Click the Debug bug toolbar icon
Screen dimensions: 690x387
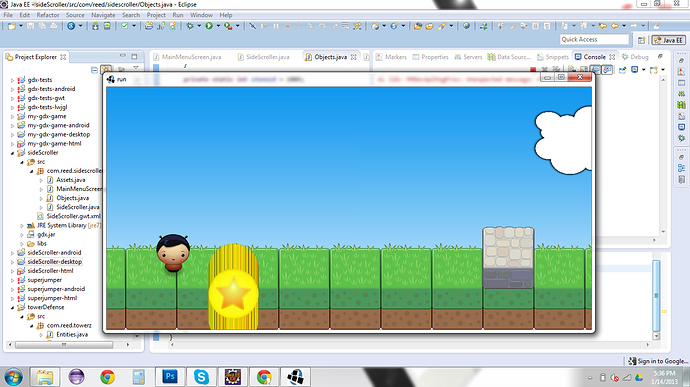[x=190, y=26]
